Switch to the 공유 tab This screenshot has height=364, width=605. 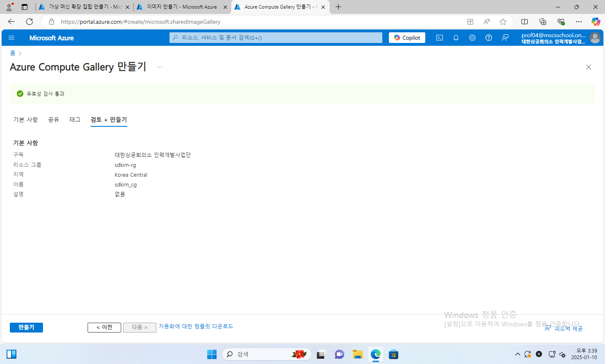click(x=54, y=119)
